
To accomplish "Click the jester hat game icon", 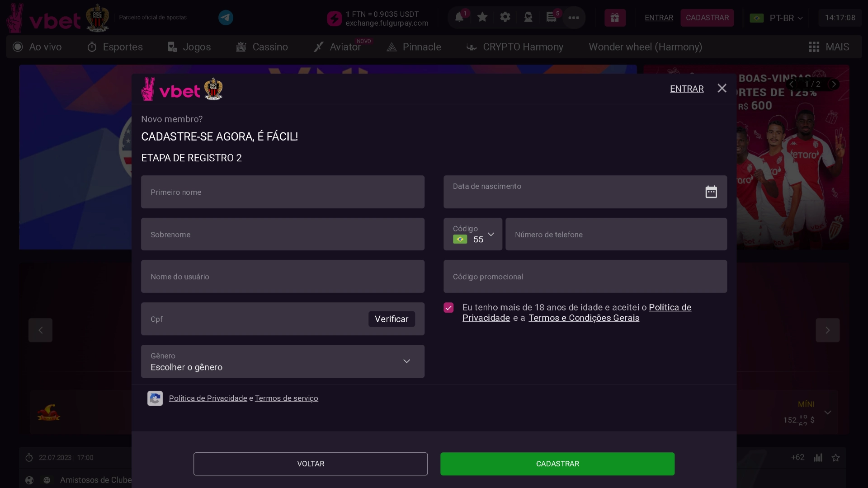I will [49, 413].
